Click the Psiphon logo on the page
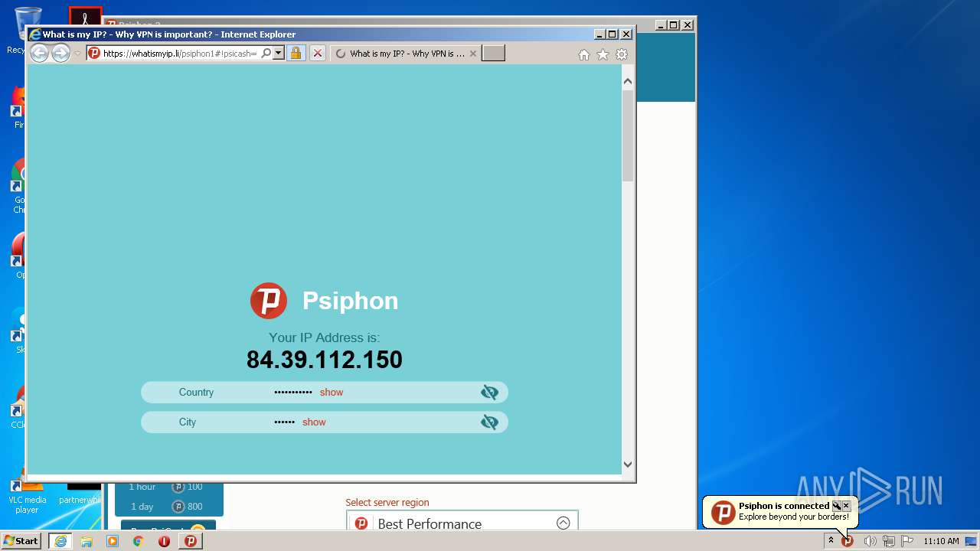980x551 pixels. (x=269, y=301)
